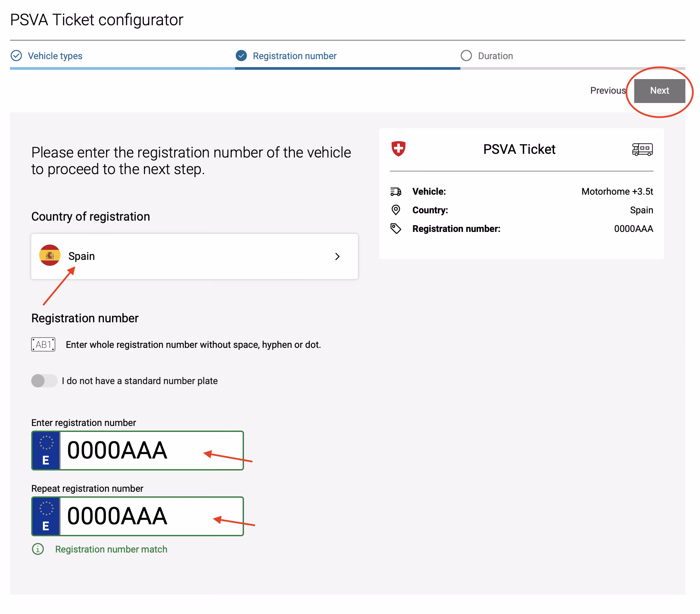Click the truck icon beside Vehicle

coord(396,192)
